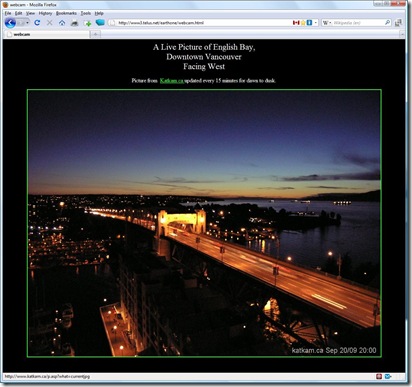Image resolution: width=412 pixels, height=387 pixels.
Task: Open the Bookmarks menu
Action: click(x=66, y=13)
